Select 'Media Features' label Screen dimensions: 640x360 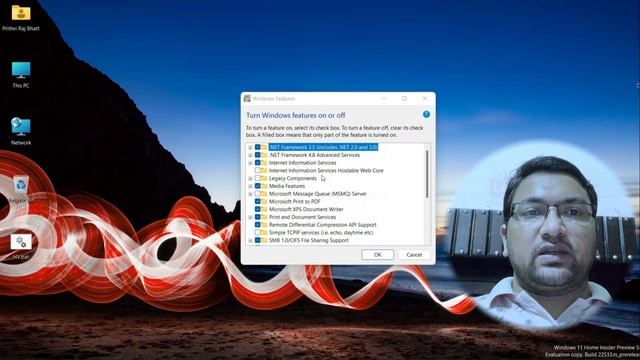pos(287,186)
